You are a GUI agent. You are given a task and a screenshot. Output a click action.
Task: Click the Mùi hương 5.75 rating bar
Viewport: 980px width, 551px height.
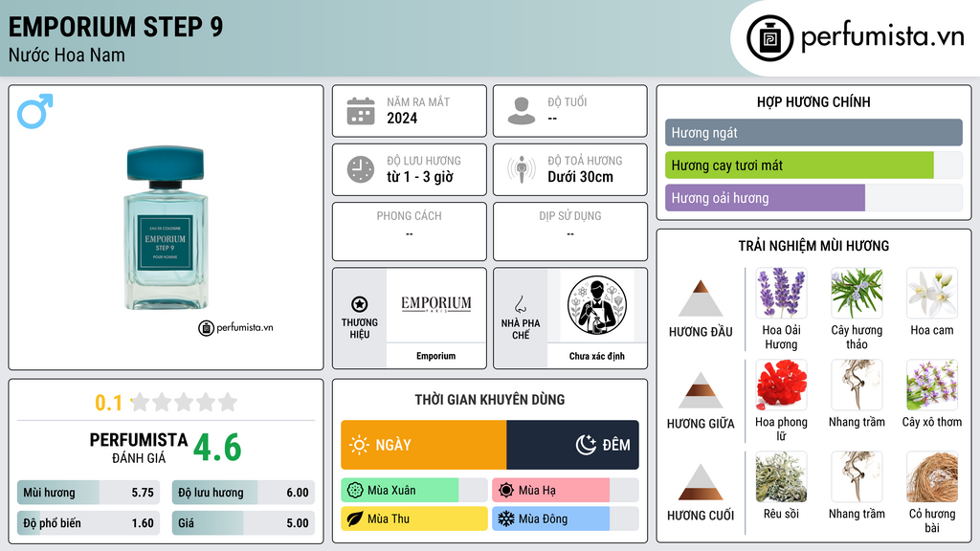pyautogui.click(x=88, y=493)
